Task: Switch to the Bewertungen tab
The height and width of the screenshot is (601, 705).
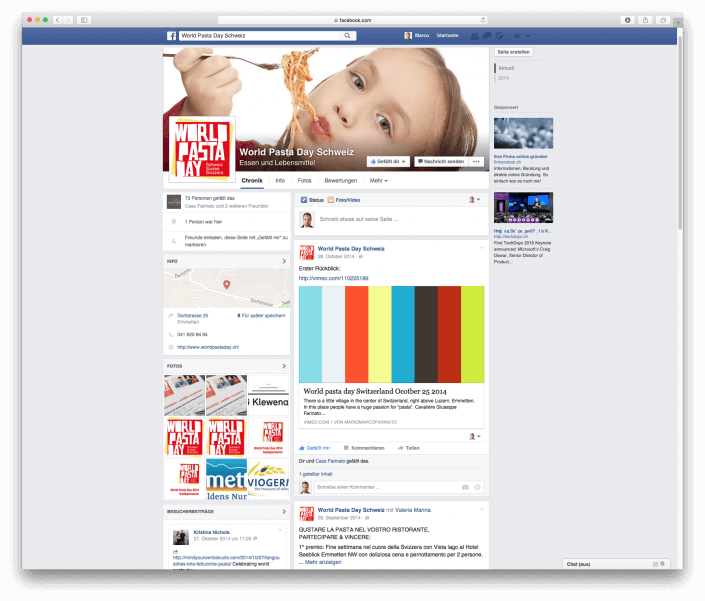Action: click(341, 180)
